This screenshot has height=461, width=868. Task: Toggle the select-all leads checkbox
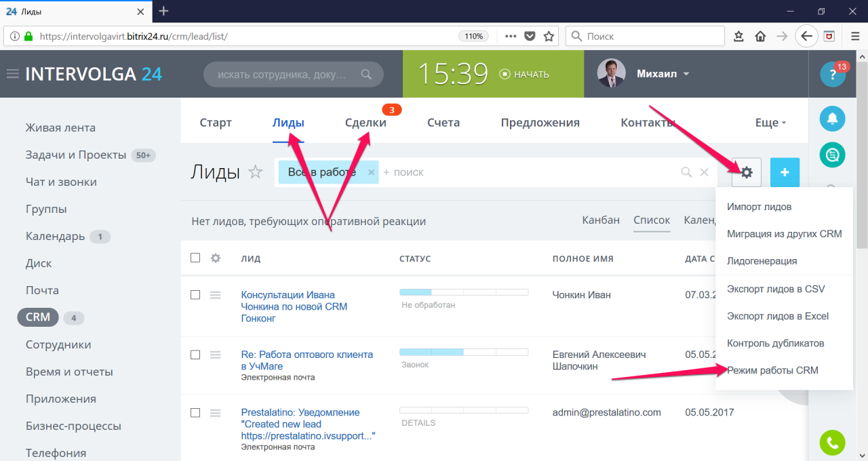195,258
